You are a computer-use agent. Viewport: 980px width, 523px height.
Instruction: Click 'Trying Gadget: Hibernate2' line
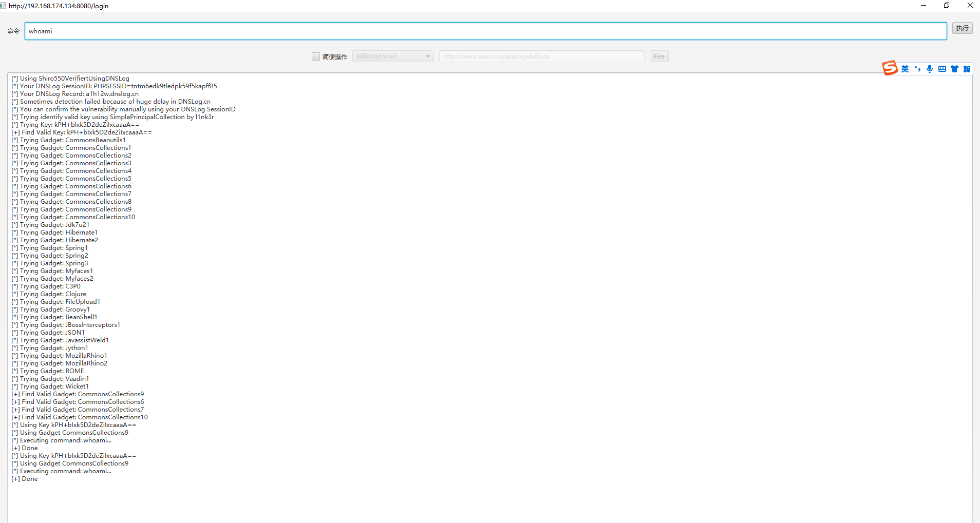click(x=54, y=240)
